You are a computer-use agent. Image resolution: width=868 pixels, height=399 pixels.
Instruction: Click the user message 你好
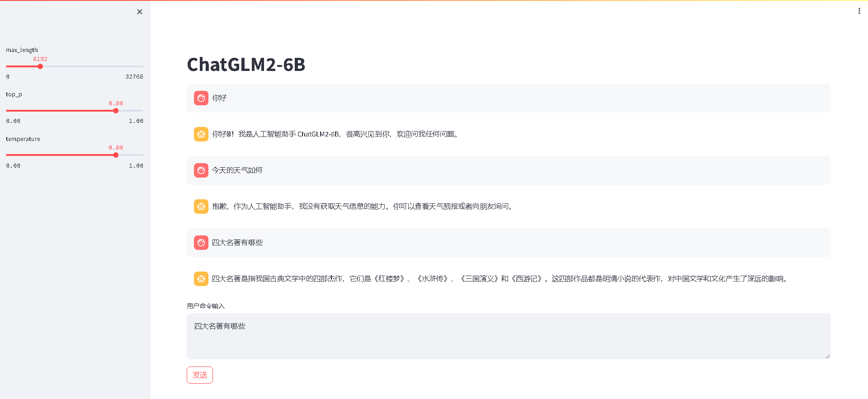point(219,98)
